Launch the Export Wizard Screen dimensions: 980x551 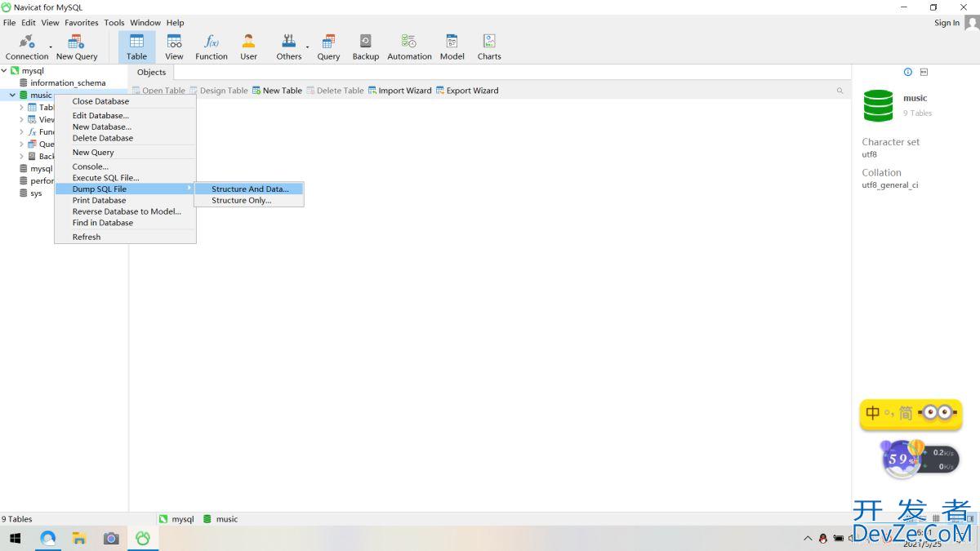click(x=467, y=91)
